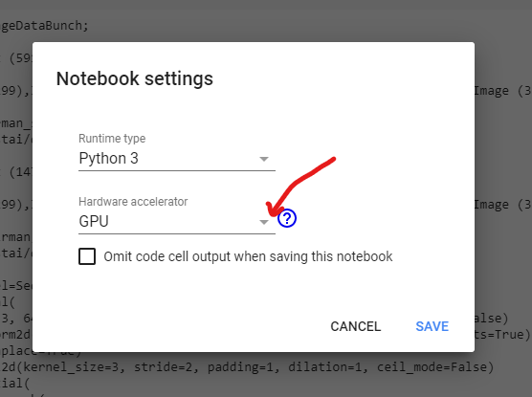Screen dimensions: 532x397
Task: Click the dimmed 'geDataBunch;' code line
Action: pyautogui.click(x=44, y=26)
